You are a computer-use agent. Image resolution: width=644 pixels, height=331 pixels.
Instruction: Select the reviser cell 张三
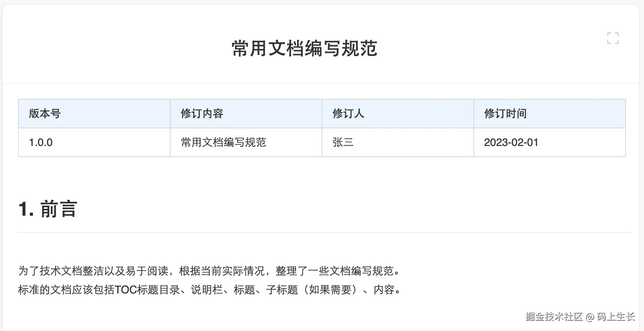(x=343, y=143)
